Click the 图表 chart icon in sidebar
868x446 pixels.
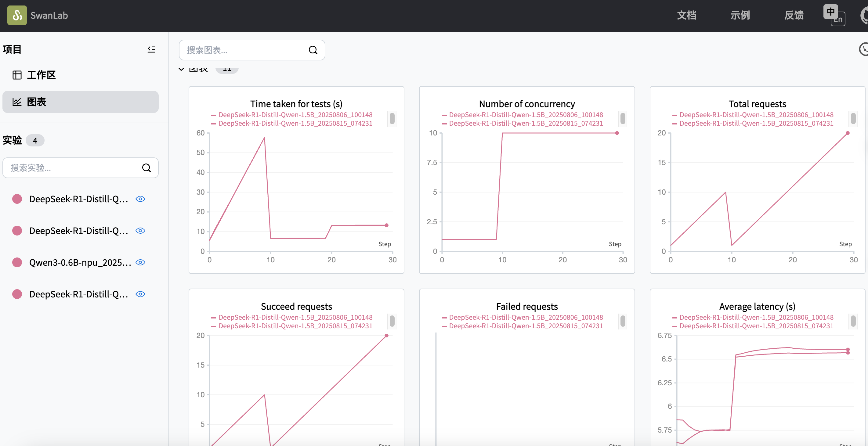17,102
